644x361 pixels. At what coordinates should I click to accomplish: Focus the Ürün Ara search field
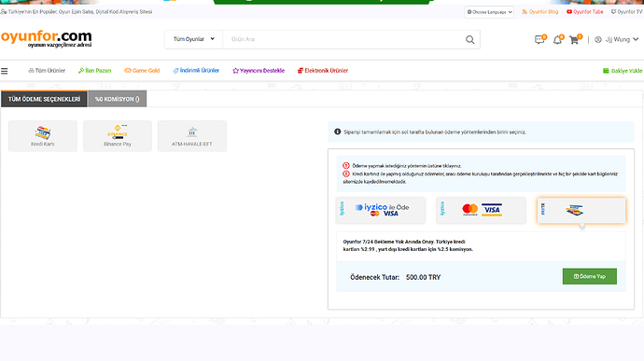(342, 39)
